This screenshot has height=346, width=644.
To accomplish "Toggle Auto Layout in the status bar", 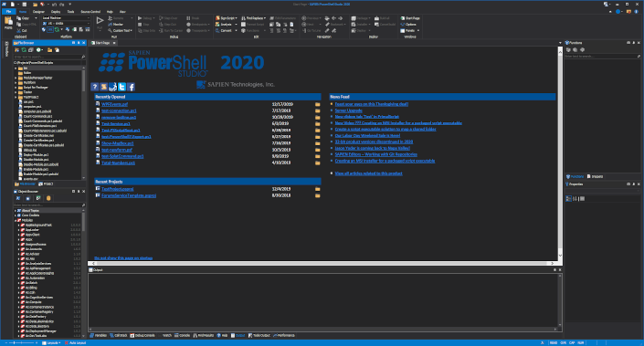I will (76, 342).
